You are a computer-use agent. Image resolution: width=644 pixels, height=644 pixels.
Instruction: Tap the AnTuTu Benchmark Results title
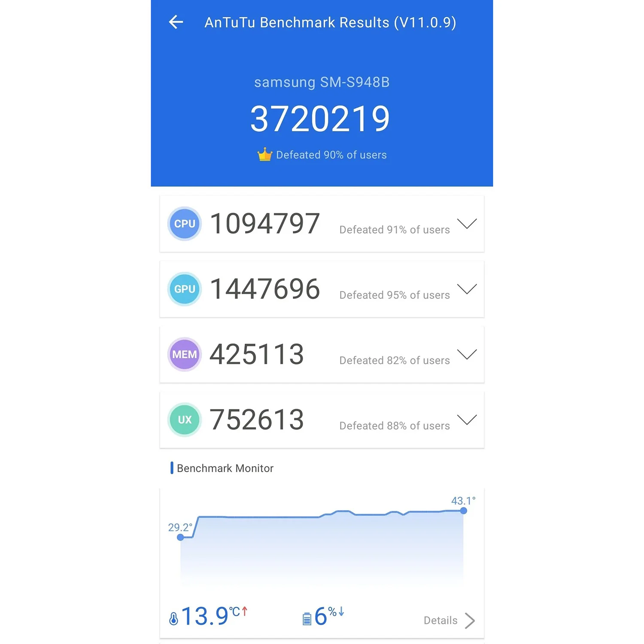point(330,22)
